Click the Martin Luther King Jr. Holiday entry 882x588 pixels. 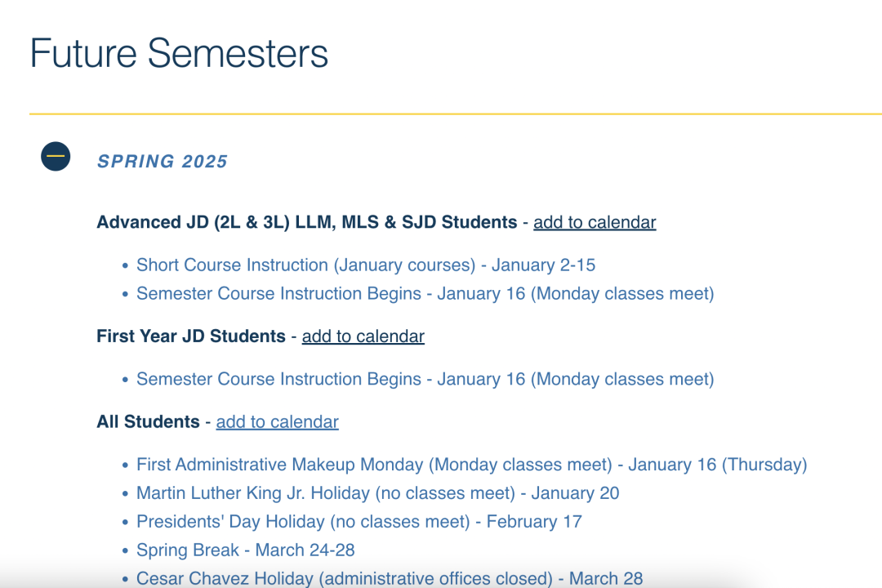(x=377, y=492)
